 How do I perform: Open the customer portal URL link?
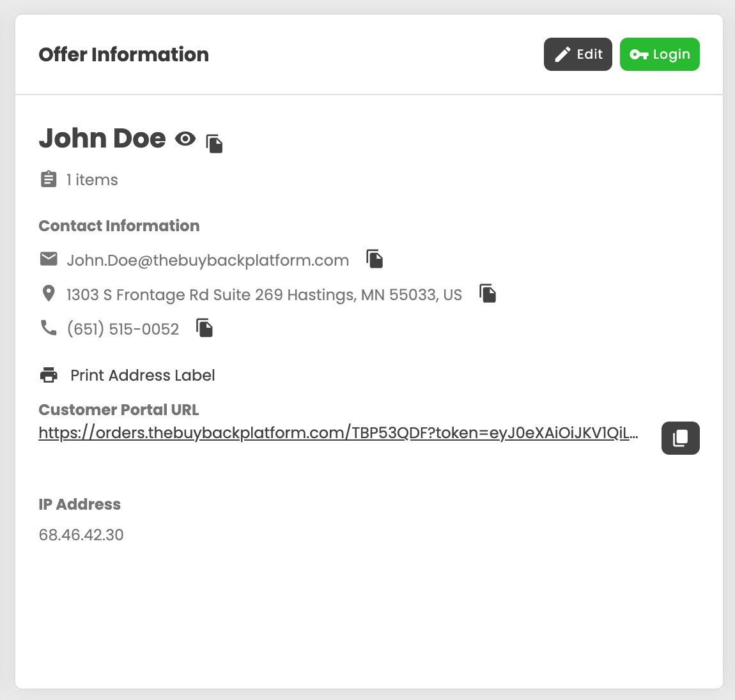[x=338, y=433]
